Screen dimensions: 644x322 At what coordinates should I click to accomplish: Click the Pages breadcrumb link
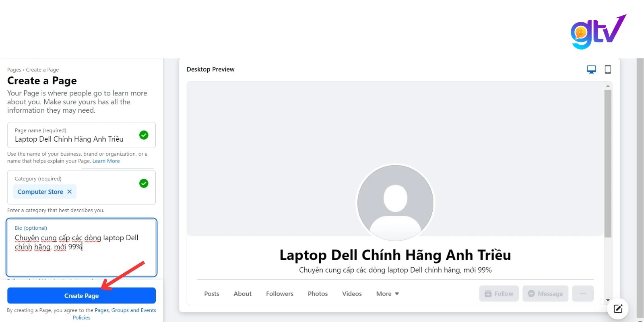[x=14, y=70]
